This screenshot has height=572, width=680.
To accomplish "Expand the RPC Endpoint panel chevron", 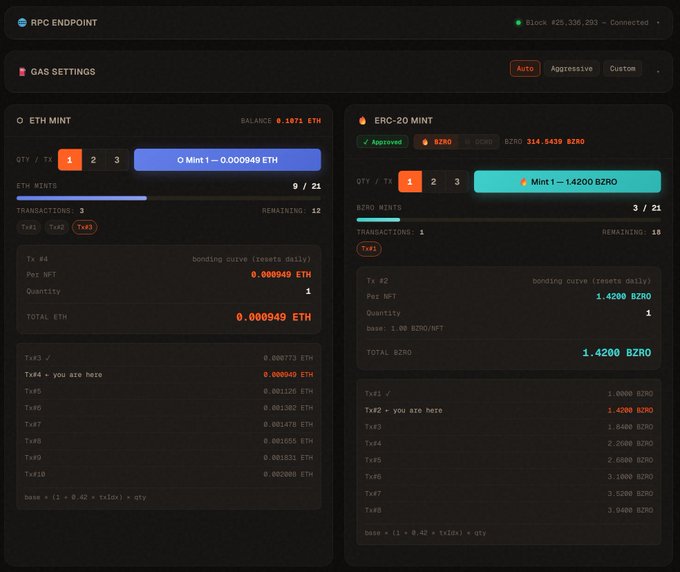I will [x=658, y=23].
